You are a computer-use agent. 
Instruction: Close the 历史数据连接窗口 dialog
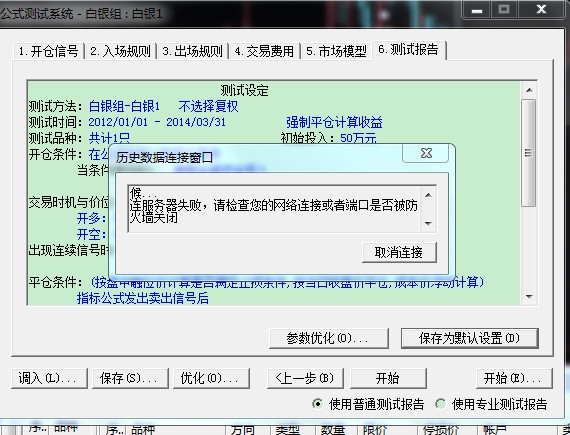tap(426, 153)
